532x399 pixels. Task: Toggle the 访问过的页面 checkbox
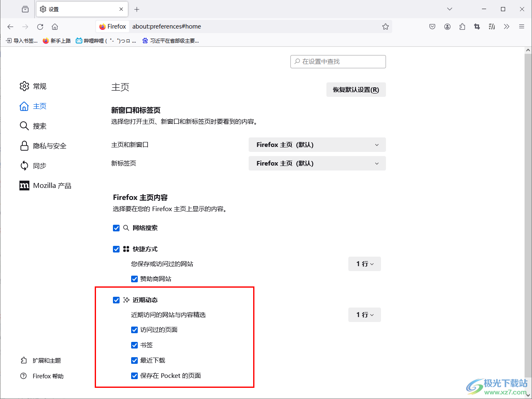pyautogui.click(x=134, y=330)
